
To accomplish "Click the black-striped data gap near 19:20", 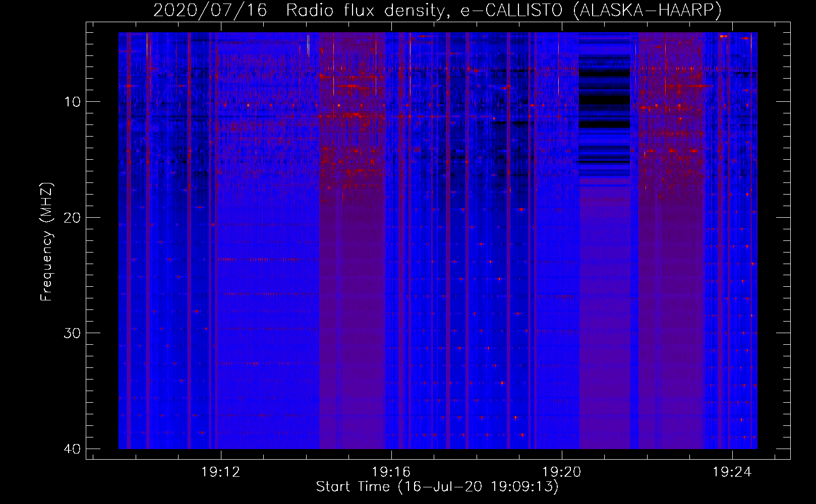I will click(604, 109).
